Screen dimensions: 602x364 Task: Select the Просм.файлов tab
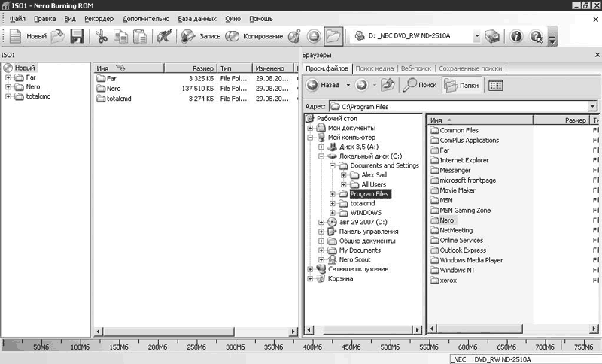pos(327,68)
